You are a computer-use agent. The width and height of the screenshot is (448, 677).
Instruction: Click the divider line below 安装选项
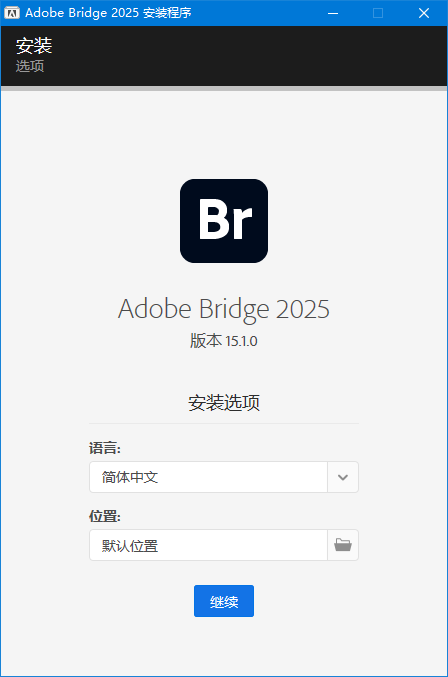(224, 424)
